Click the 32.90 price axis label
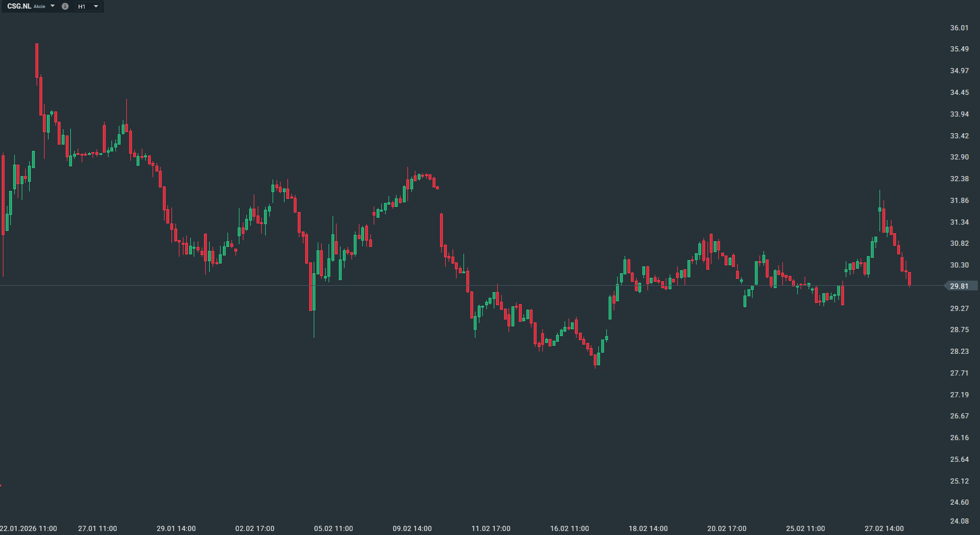 coord(959,157)
